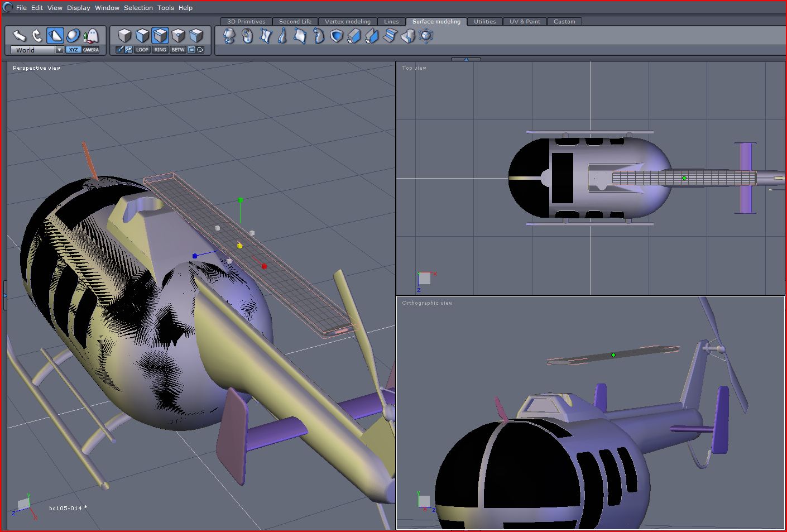The image size is (787, 532).
Task: Switch to the Vertex modeling tab
Action: [x=348, y=22]
